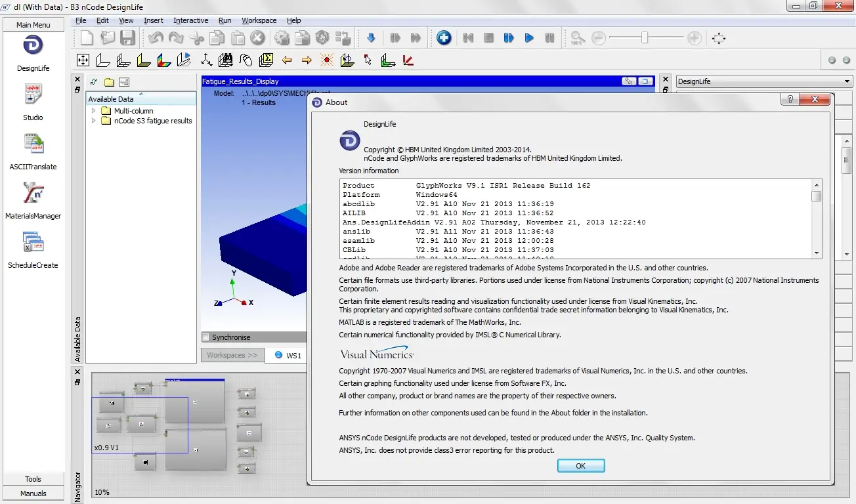Open the Main Menu sidebar section
Viewport: 856px width, 504px height.
click(x=33, y=24)
